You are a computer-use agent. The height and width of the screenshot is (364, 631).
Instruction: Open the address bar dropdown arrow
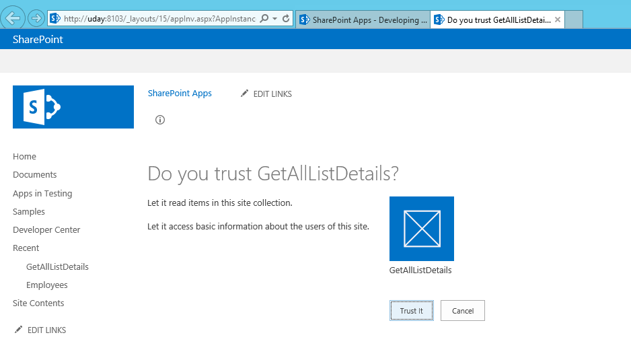pyautogui.click(x=275, y=19)
